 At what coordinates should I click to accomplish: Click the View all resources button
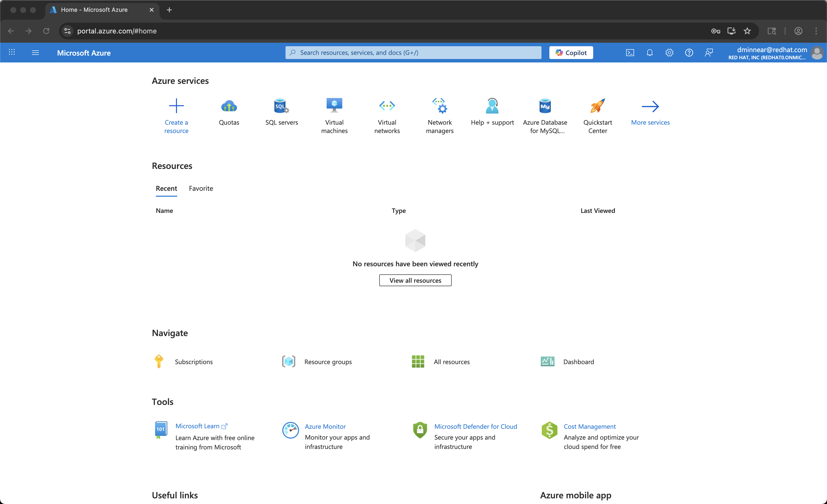[415, 280]
